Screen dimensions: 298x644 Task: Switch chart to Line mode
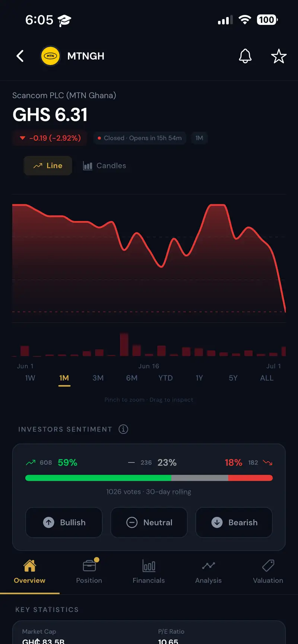[x=48, y=166]
